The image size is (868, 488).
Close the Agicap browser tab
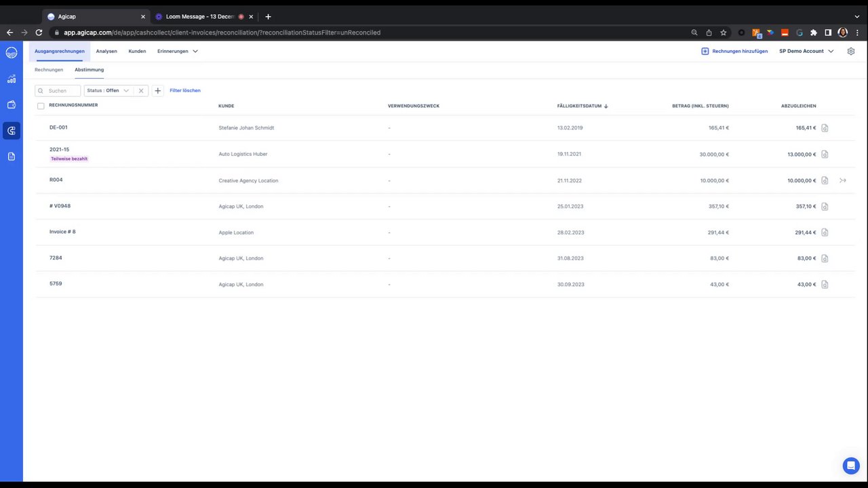pos(142,16)
